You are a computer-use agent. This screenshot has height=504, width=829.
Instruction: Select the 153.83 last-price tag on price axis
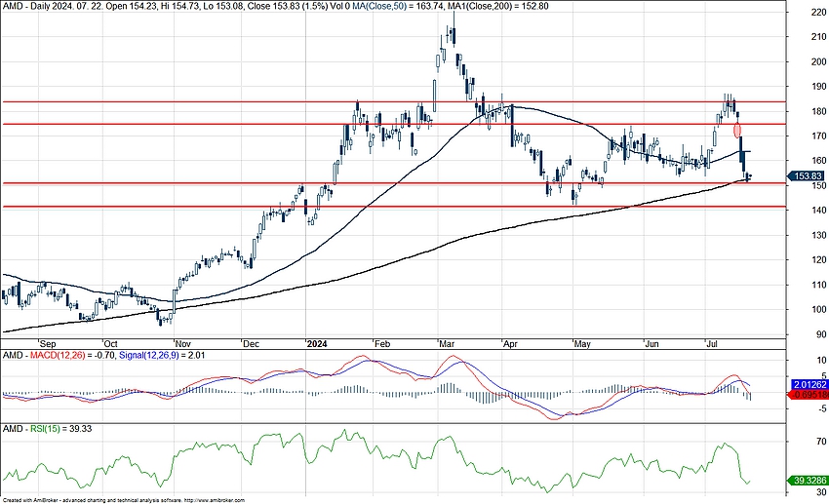click(x=806, y=176)
